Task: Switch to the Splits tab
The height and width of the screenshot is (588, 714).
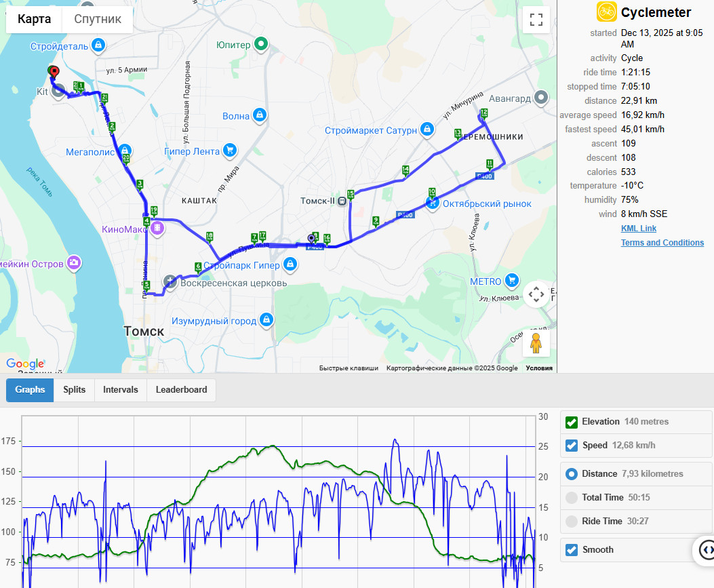Action: click(x=74, y=390)
